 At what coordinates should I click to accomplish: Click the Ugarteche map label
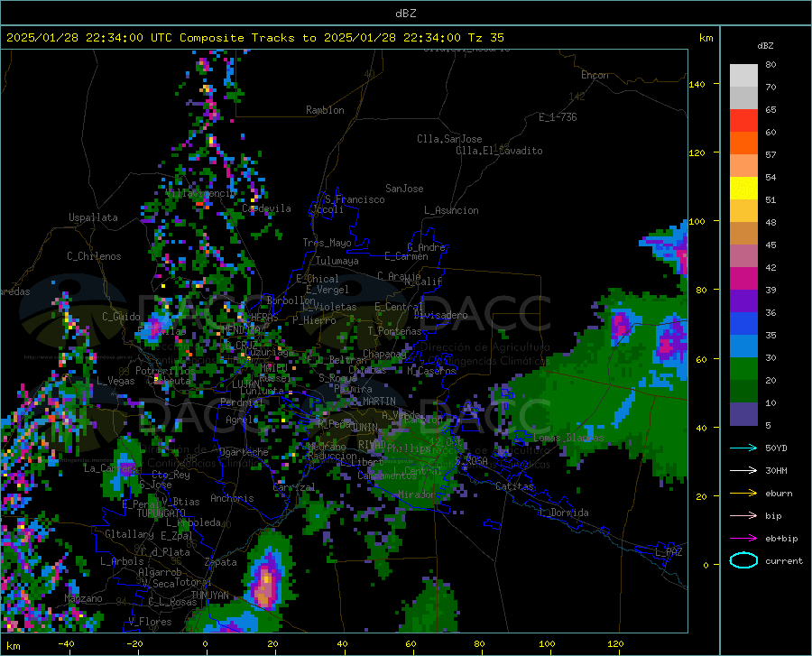[x=244, y=452]
